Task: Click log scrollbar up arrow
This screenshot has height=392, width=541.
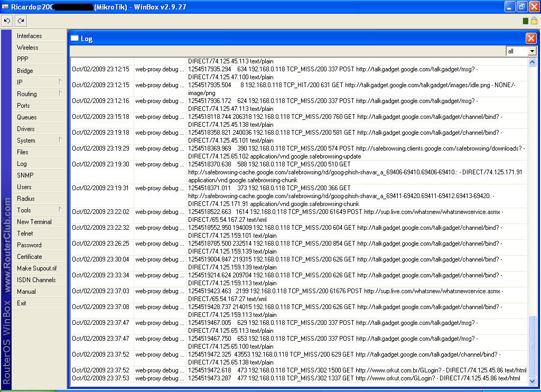Action: pos(532,62)
